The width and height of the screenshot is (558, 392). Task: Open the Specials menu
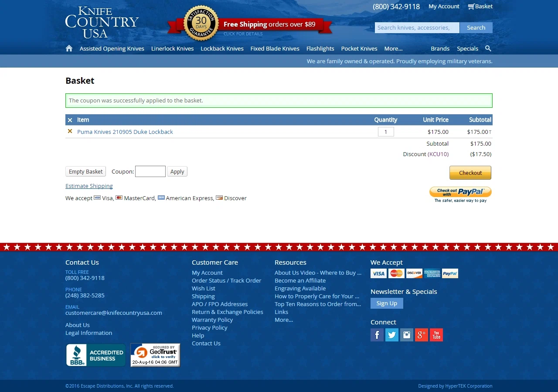click(x=468, y=48)
